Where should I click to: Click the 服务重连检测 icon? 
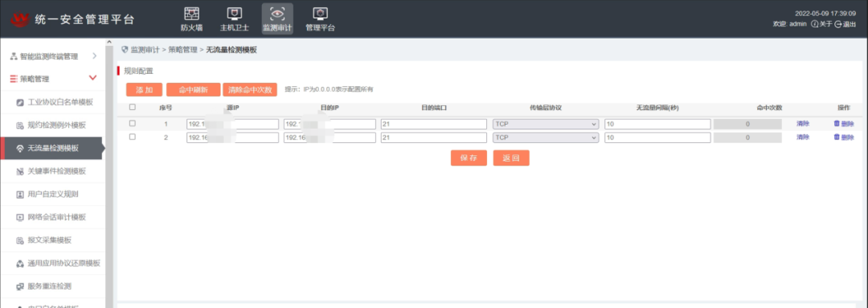coord(20,286)
